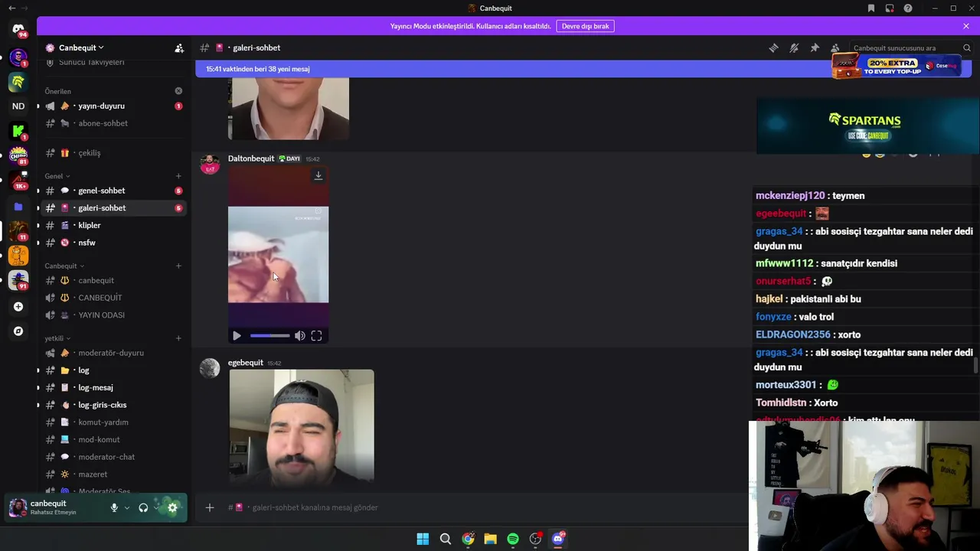
Task: Open the ND server icon
Action: pyautogui.click(x=18, y=106)
